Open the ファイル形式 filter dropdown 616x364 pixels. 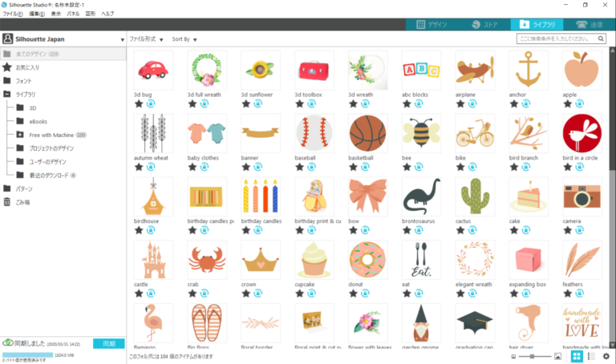(146, 39)
